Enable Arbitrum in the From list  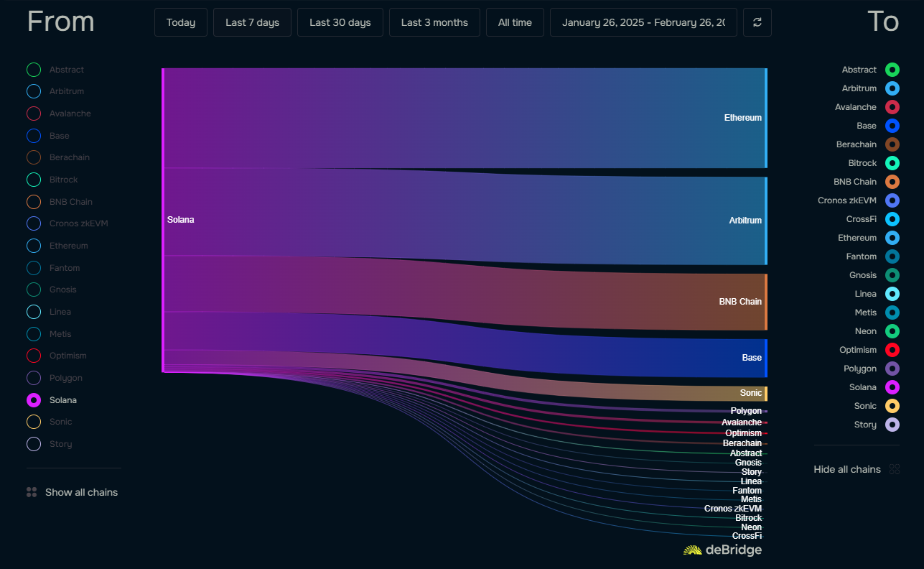click(34, 91)
